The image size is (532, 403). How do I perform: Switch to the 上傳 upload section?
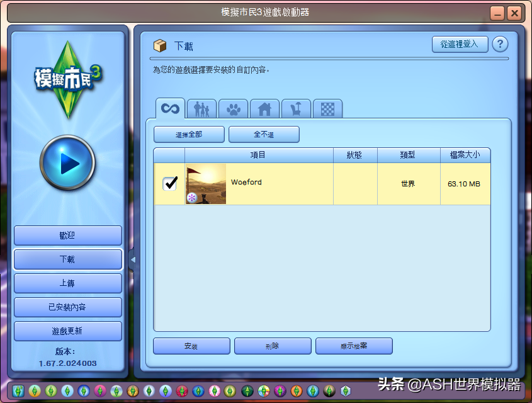pyautogui.click(x=67, y=283)
